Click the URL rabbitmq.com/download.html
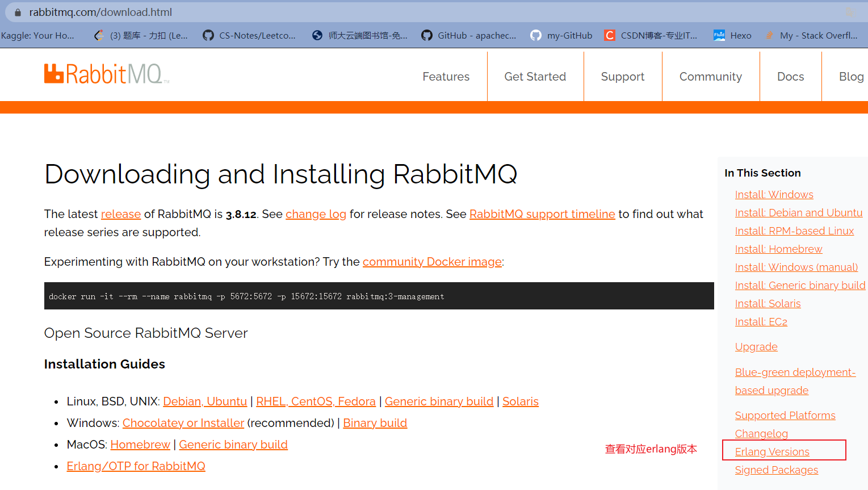Screen dimensions: 868x490 (x=100, y=12)
